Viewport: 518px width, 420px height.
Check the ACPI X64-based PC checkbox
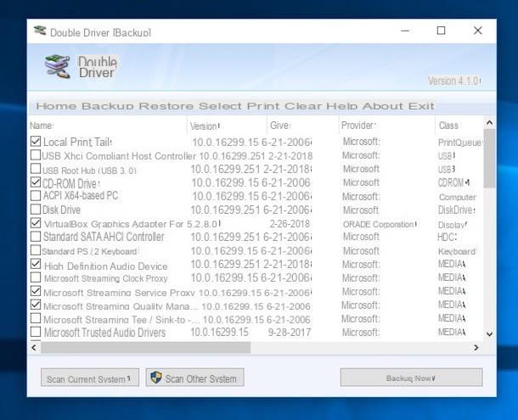click(36, 195)
